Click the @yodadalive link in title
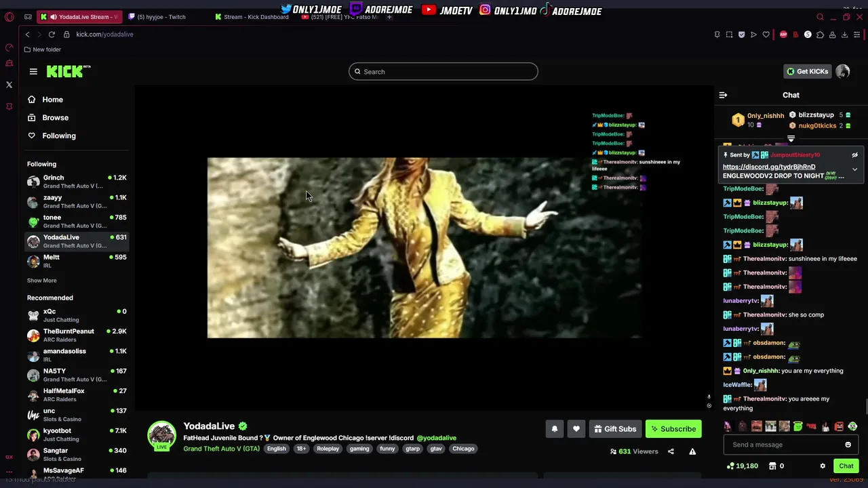 [x=436, y=438]
